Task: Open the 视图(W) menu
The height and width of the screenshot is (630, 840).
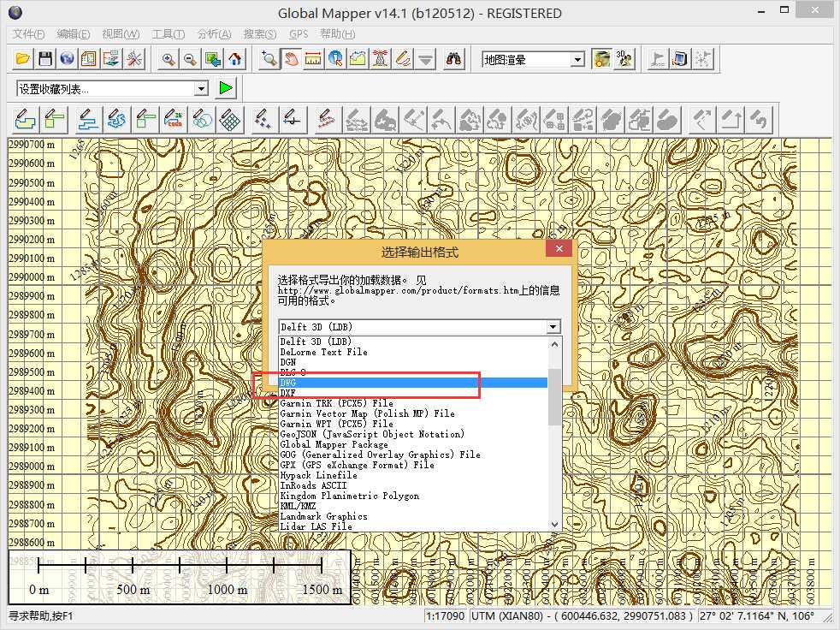Action: tap(121, 33)
